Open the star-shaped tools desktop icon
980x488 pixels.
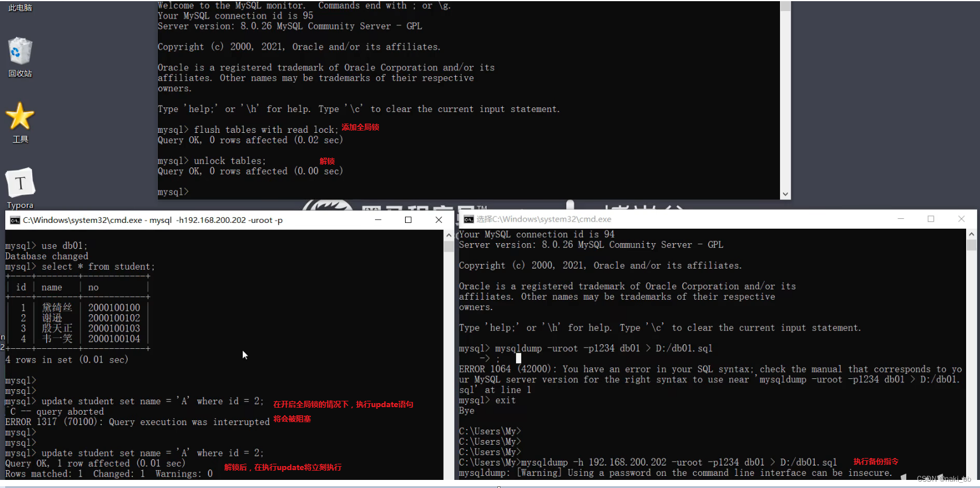click(20, 122)
